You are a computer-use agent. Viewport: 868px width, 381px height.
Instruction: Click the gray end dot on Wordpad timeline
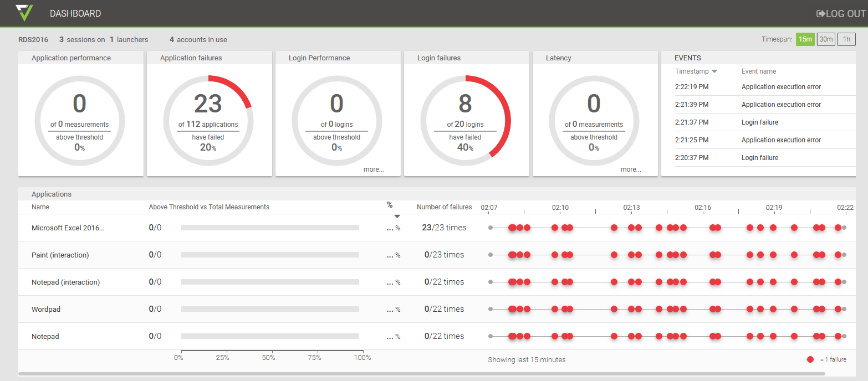844,309
